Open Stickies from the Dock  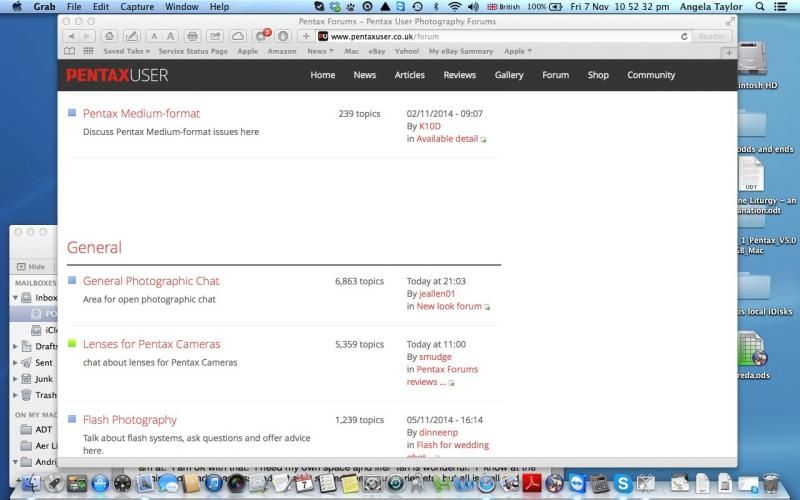point(350,484)
